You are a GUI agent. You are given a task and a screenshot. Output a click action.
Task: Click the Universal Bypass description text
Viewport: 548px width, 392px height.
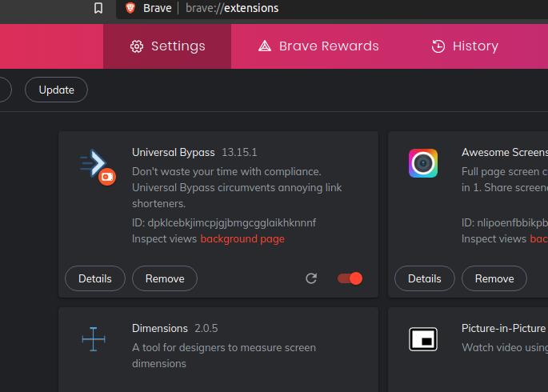click(237, 187)
